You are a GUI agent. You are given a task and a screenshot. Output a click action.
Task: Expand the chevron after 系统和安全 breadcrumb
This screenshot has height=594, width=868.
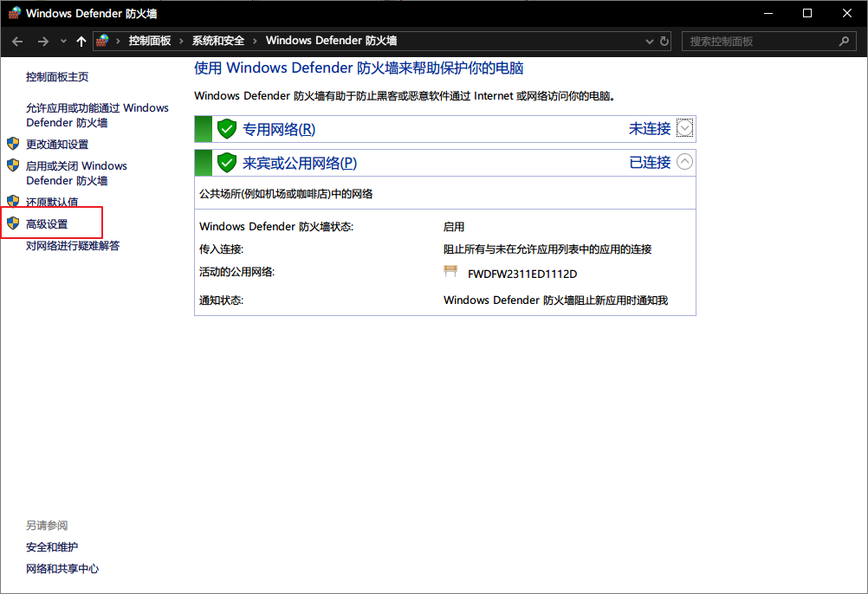pos(255,41)
